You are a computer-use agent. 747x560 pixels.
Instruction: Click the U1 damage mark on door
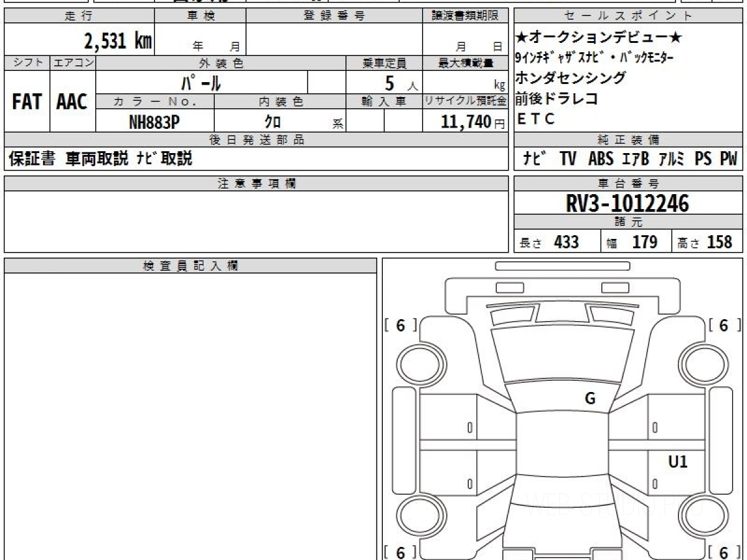(678, 462)
